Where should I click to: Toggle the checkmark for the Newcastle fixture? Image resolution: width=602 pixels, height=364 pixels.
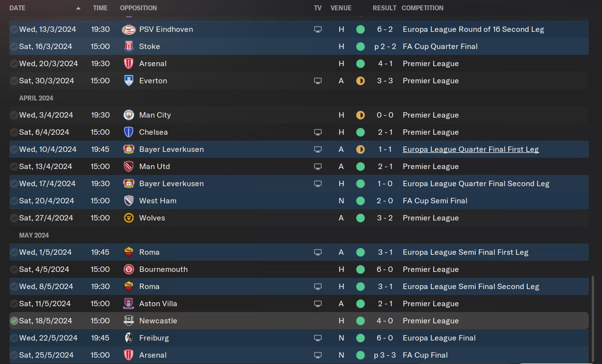click(14, 321)
